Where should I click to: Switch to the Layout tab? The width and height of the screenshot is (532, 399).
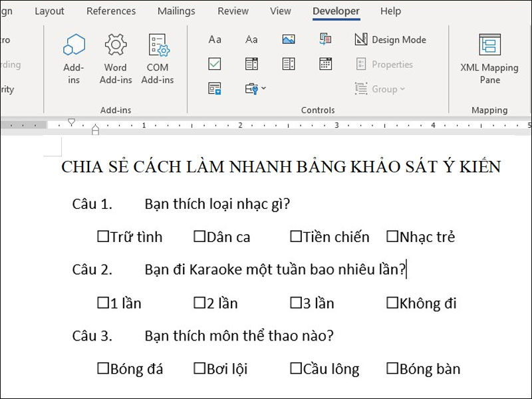click(49, 11)
